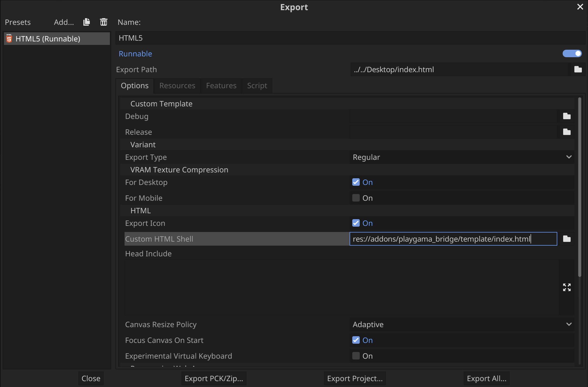The width and height of the screenshot is (588, 387).
Task: Click the HTML section header
Action: [347, 211]
